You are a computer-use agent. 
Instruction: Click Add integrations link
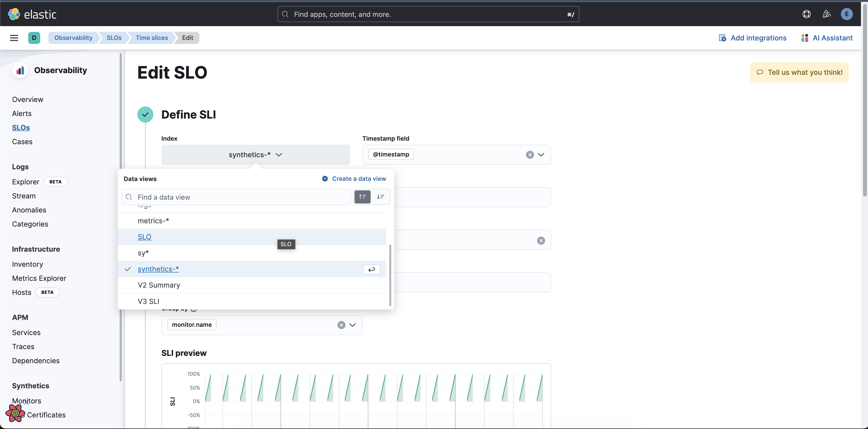click(758, 38)
